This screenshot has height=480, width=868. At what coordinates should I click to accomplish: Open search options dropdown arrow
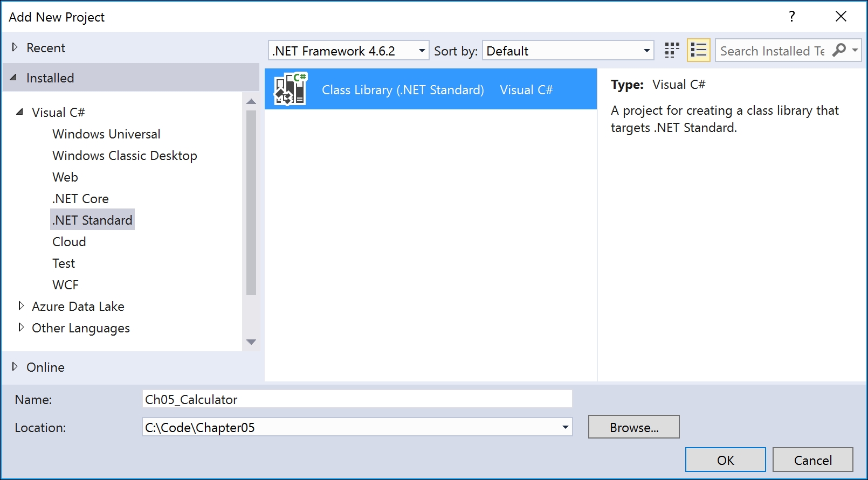855,50
